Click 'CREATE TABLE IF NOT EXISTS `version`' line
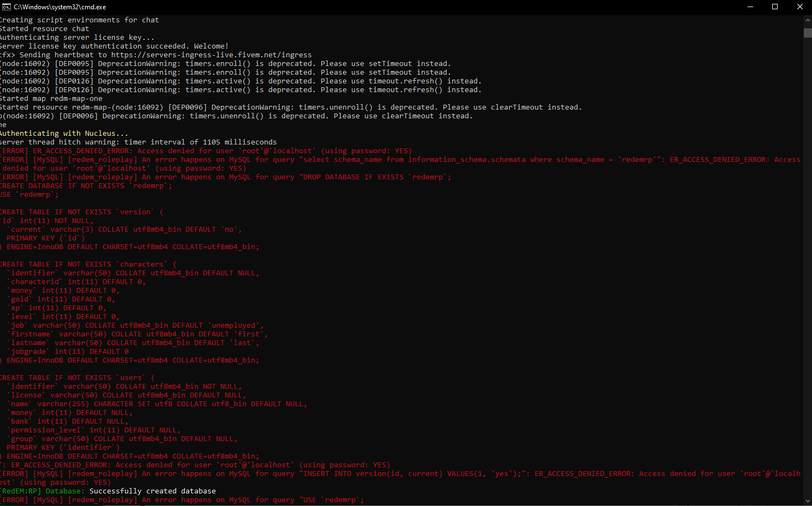Screen dimensions: 812x506 (x=82, y=212)
